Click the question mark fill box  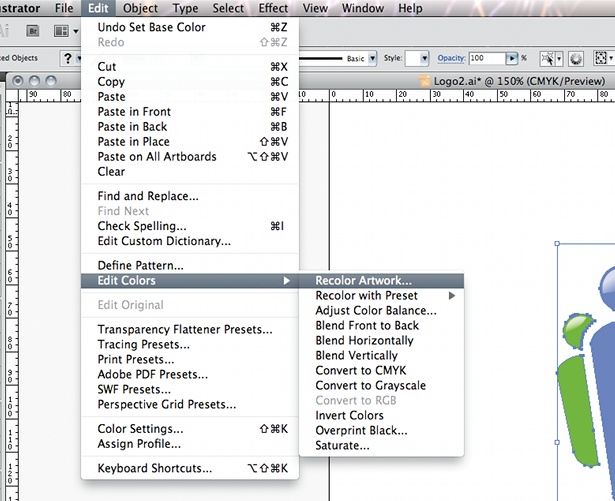click(x=67, y=59)
